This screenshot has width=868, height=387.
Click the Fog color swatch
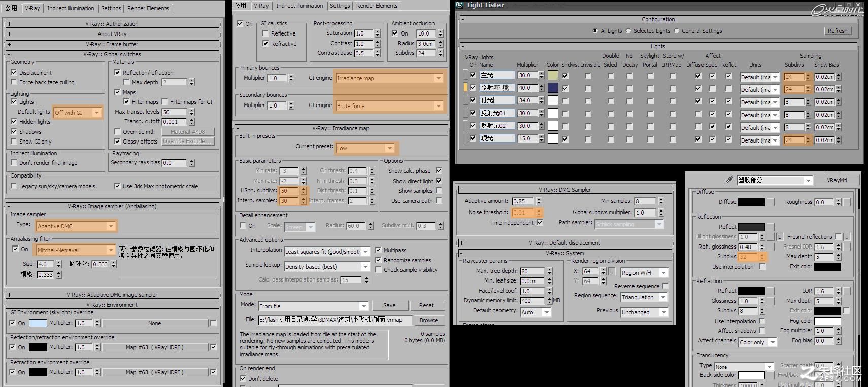click(x=828, y=321)
